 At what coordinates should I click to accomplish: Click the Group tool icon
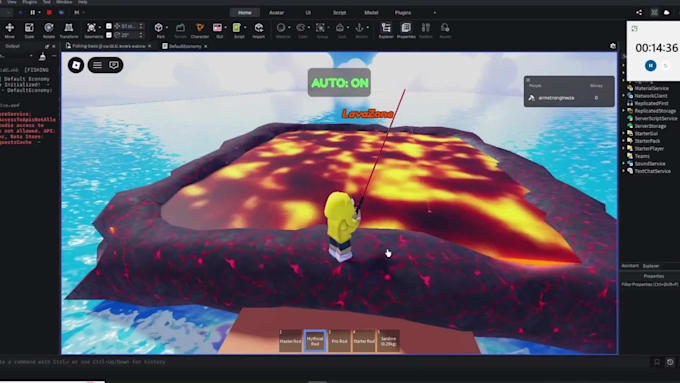tap(320, 29)
